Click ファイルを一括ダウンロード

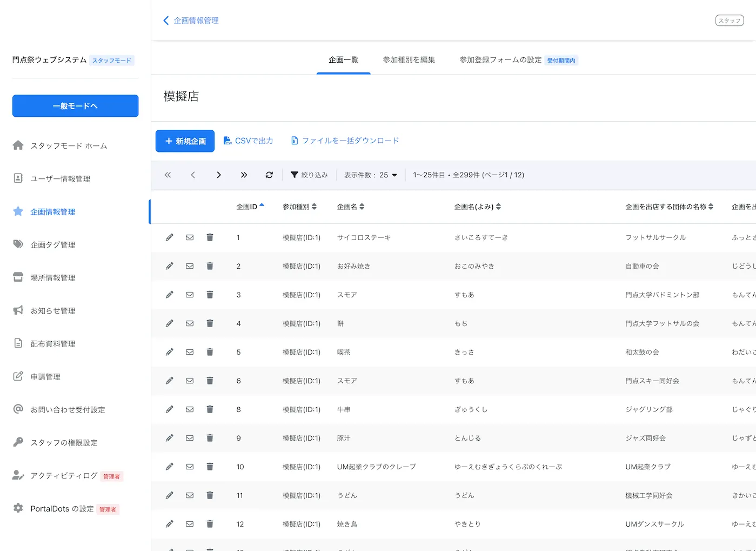[345, 141]
